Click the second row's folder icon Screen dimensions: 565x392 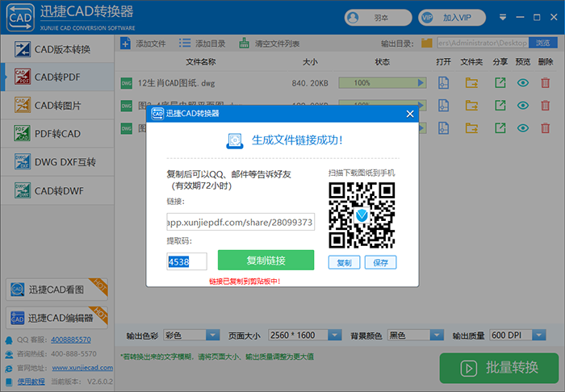coord(471,106)
